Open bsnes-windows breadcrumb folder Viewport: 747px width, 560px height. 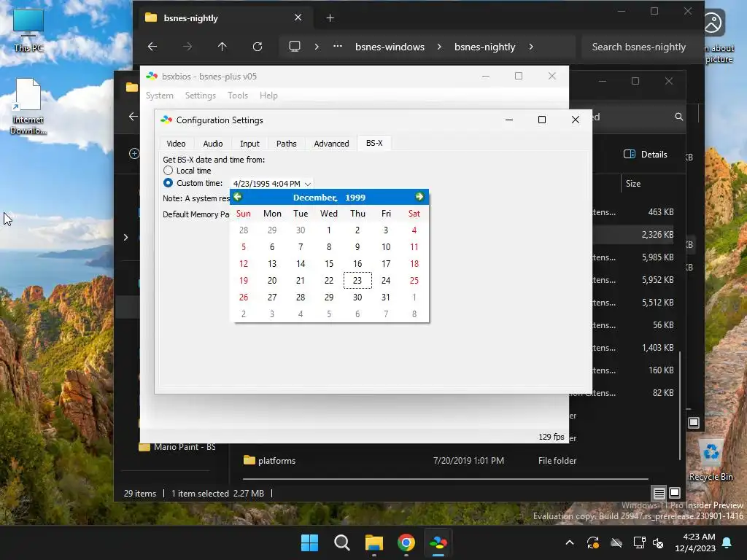(x=390, y=47)
